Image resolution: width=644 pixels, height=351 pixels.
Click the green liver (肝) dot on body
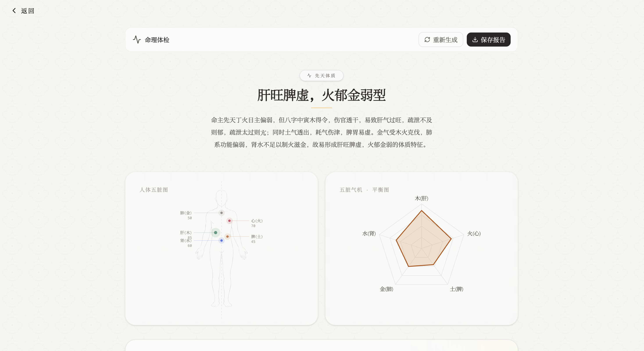(x=215, y=233)
